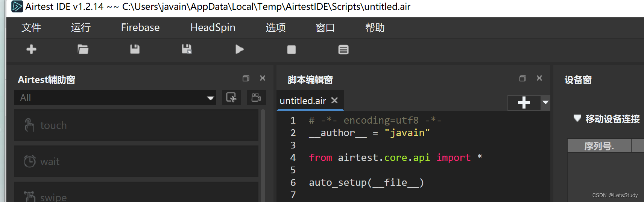Insert a swipe command
This screenshot has width=644, height=202.
tap(136, 192)
